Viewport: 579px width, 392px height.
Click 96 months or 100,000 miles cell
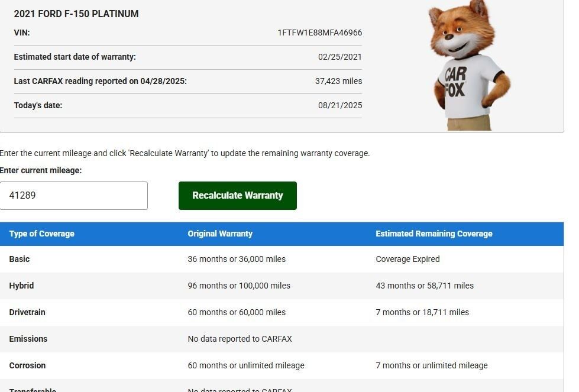239,286
